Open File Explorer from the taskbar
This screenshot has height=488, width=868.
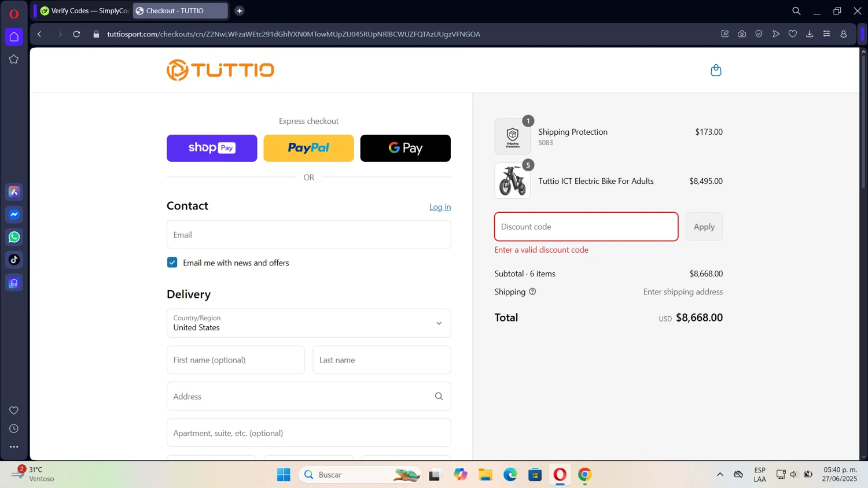(485, 475)
